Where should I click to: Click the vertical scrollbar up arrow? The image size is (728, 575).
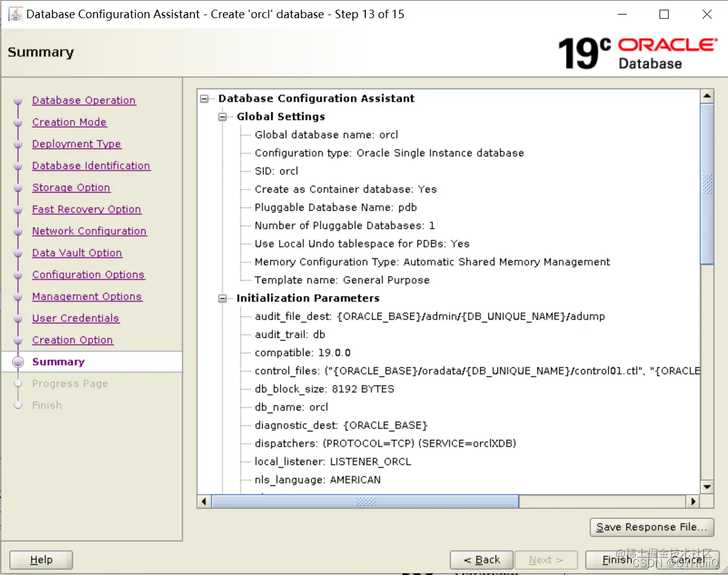click(x=707, y=96)
